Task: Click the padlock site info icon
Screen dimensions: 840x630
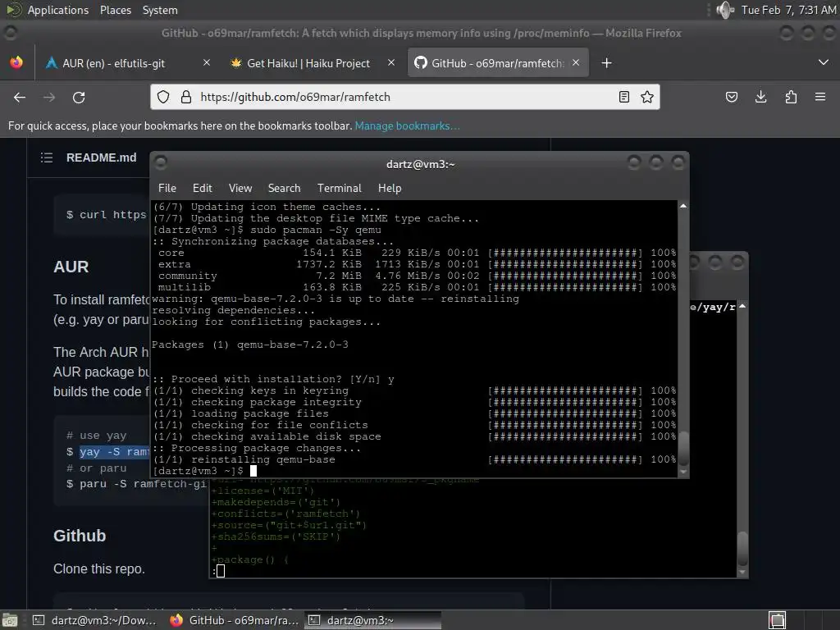Action: pyautogui.click(x=186, y=97)
